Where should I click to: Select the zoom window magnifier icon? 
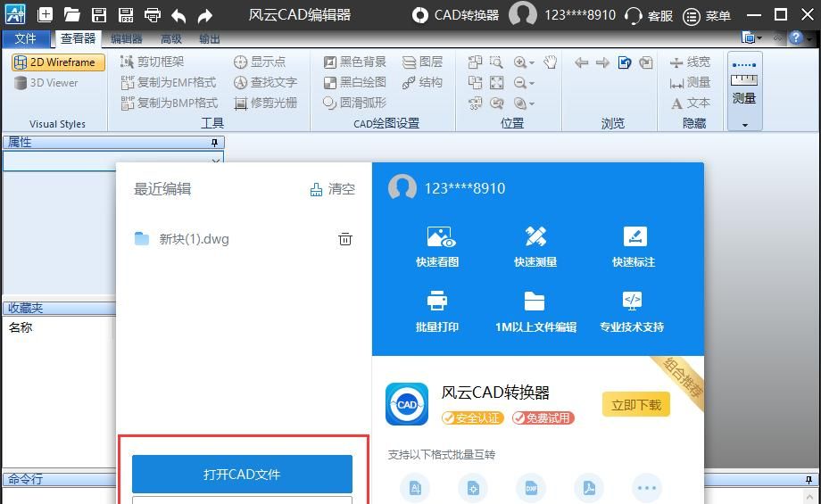[496, 62]
